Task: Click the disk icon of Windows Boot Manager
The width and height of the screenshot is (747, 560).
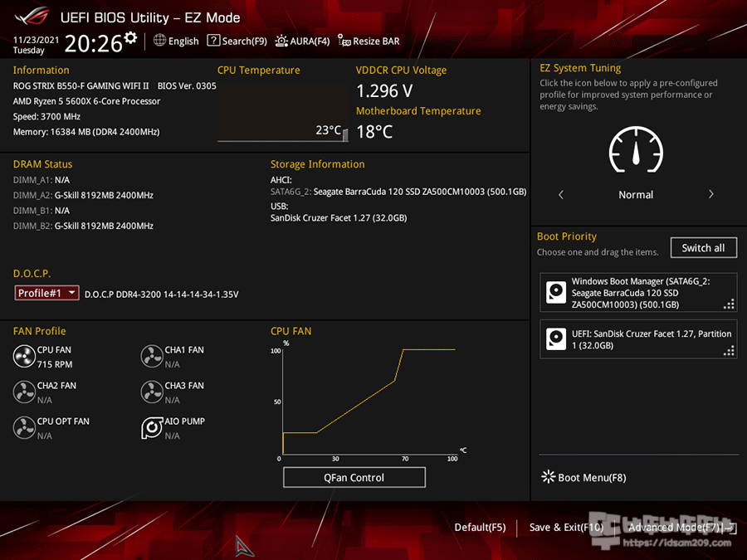Action: pos(556,292)
